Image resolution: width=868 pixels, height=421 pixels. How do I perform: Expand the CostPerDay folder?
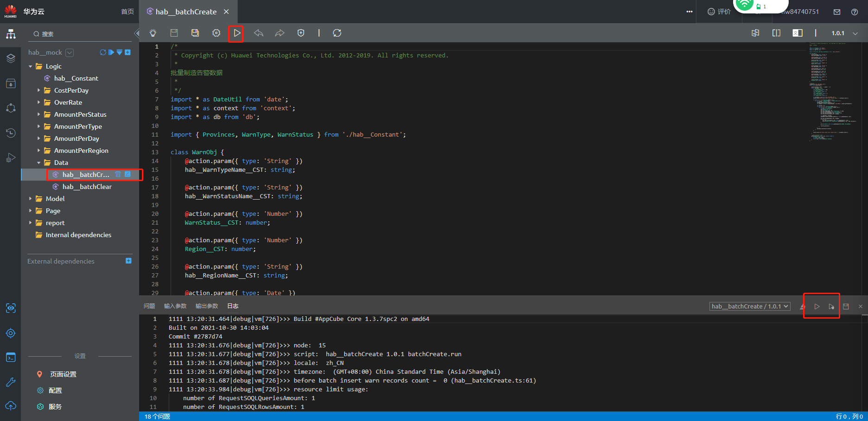coord(39,90)
